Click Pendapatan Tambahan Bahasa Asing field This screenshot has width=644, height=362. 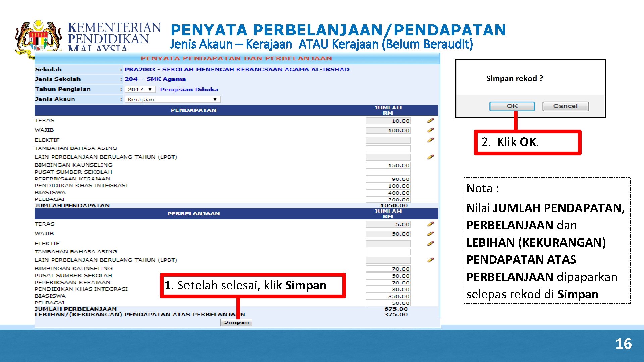coord(388,148)
